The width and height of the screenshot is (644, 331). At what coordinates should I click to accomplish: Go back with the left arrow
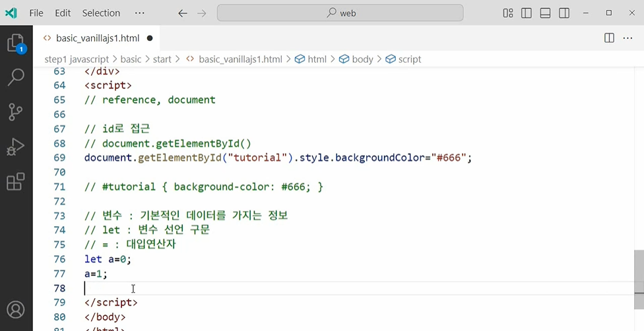coord(183,13)
